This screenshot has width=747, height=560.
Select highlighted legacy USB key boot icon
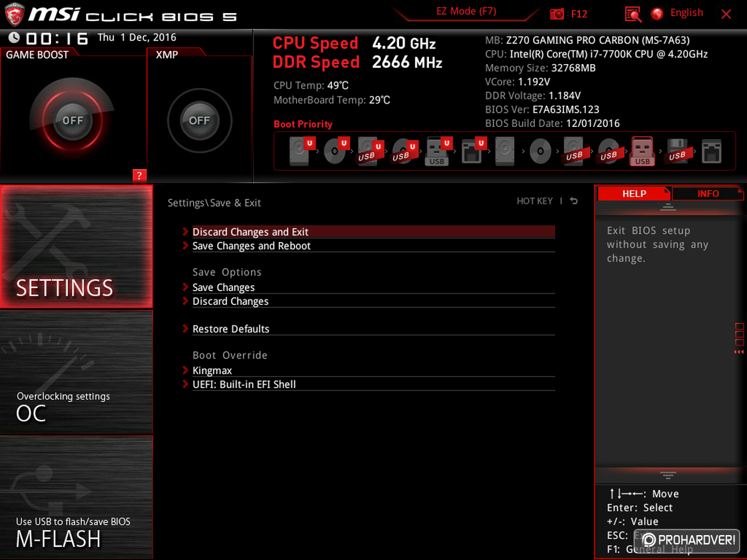[642, 151]
